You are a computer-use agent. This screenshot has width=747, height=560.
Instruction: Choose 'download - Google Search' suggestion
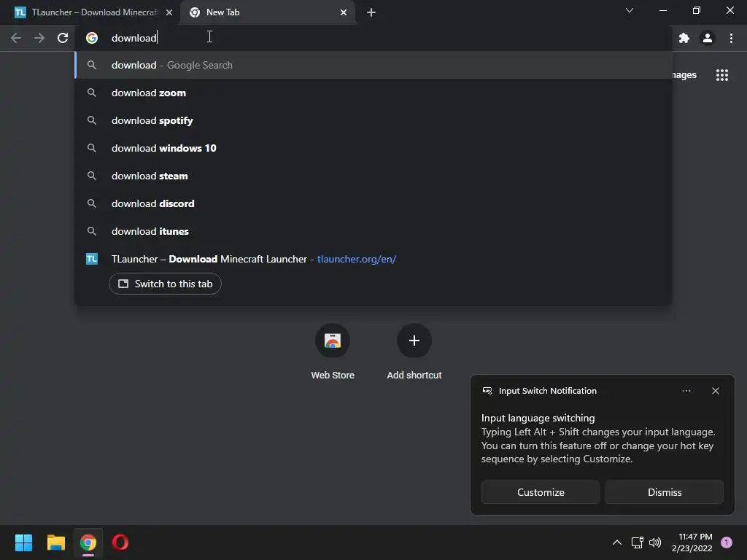coord(373,65)
